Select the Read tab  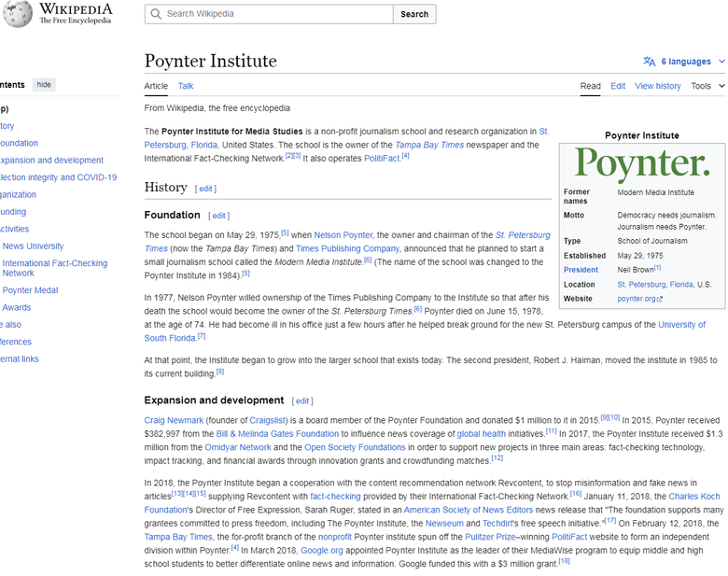(590, 86)
